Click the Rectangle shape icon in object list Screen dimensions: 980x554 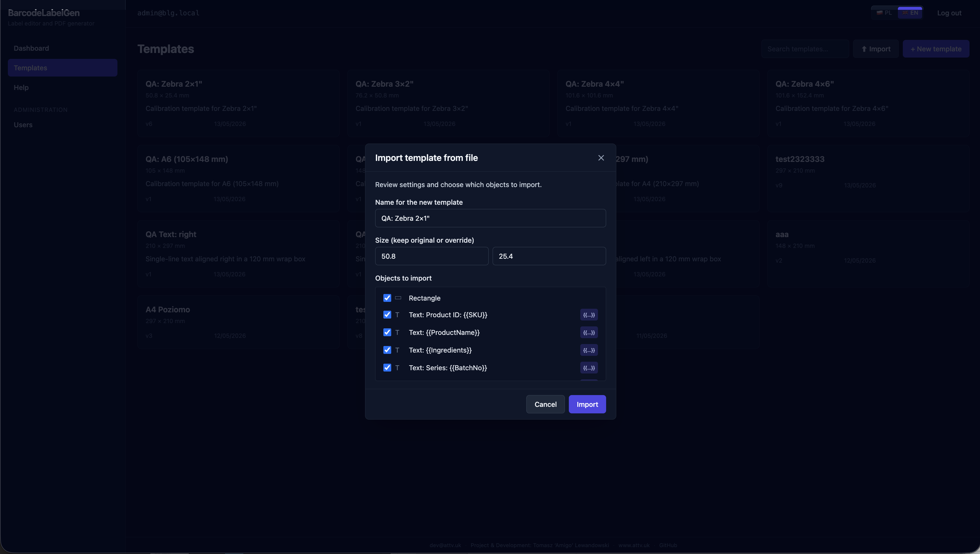[398, 298]
